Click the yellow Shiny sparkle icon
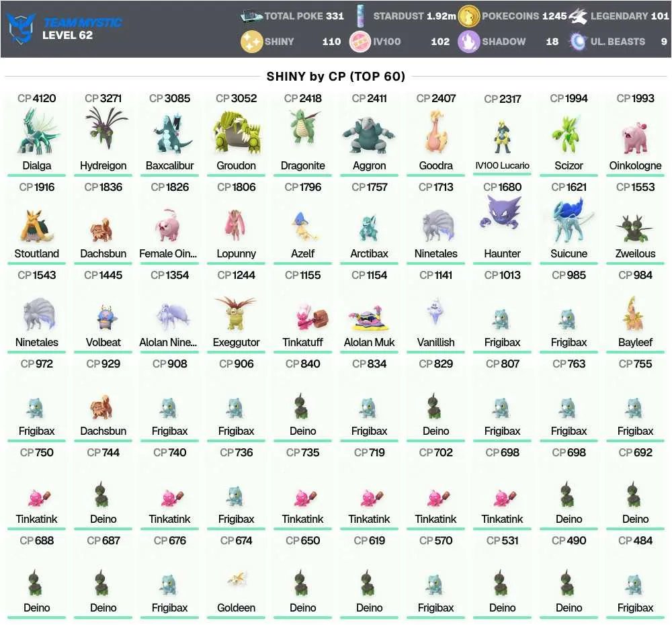Viewport: 672px width, 625px height. tap(251, 42)
